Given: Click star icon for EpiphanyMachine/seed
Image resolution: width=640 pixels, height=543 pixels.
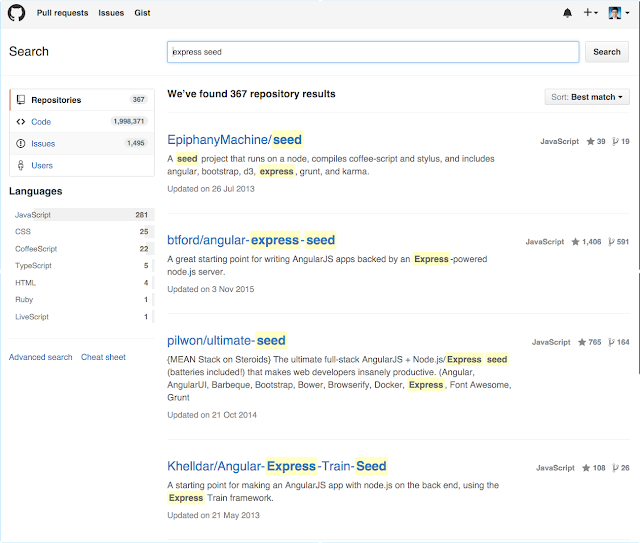Looking at the screenshot, I should [x=590, y=142].
